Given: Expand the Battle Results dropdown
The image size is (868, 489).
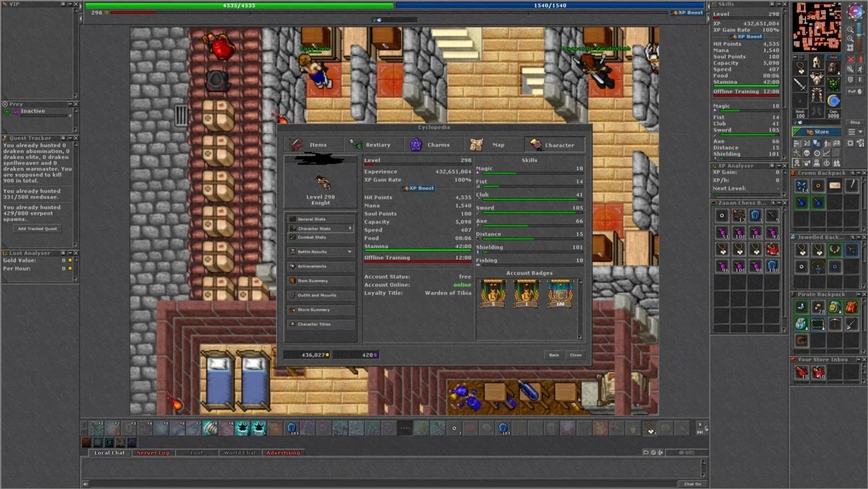Looking at the screenshot, I should point(321,252).
